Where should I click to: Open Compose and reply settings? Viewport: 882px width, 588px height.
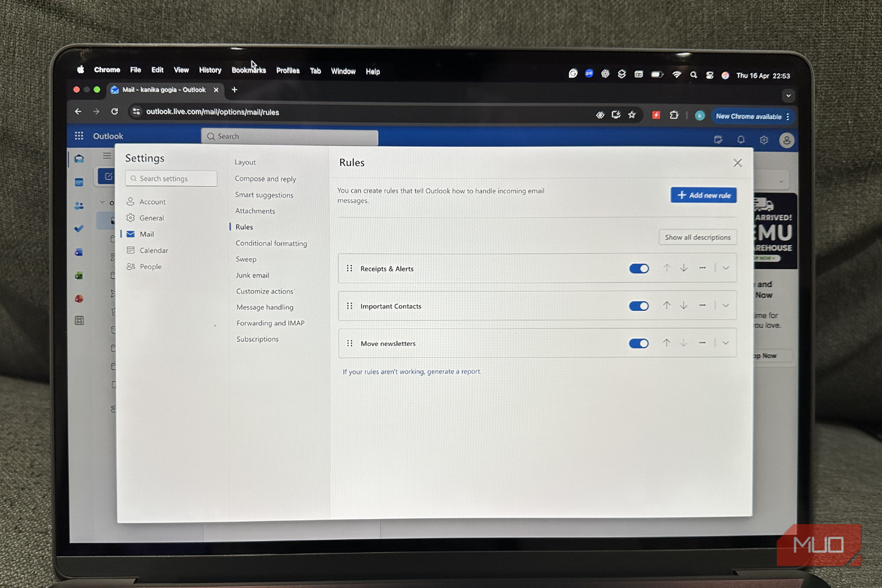pos(265,179)
